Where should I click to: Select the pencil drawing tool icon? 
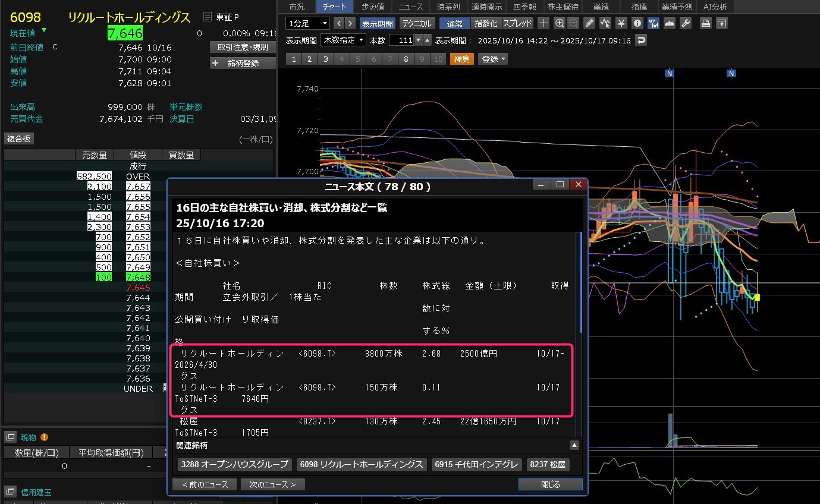589,24
